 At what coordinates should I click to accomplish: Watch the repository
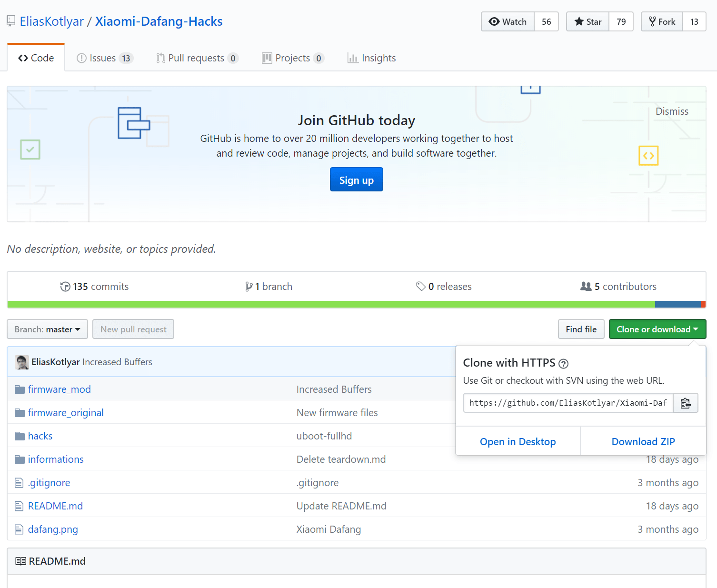click(508, 21)
